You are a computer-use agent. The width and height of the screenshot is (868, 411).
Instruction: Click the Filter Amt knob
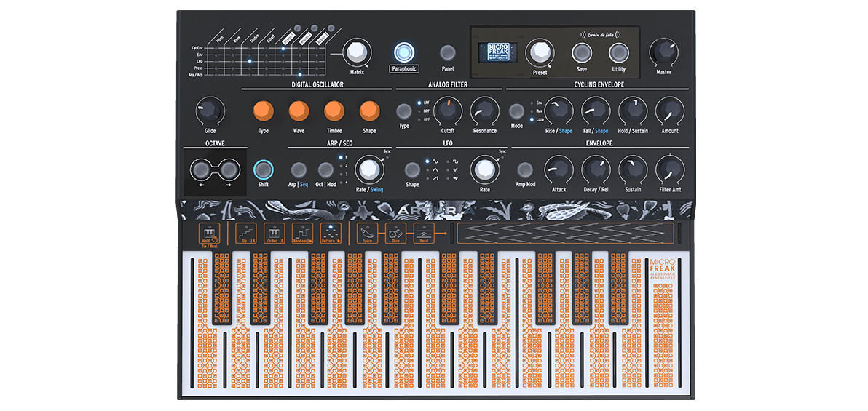tap(670, 169)
